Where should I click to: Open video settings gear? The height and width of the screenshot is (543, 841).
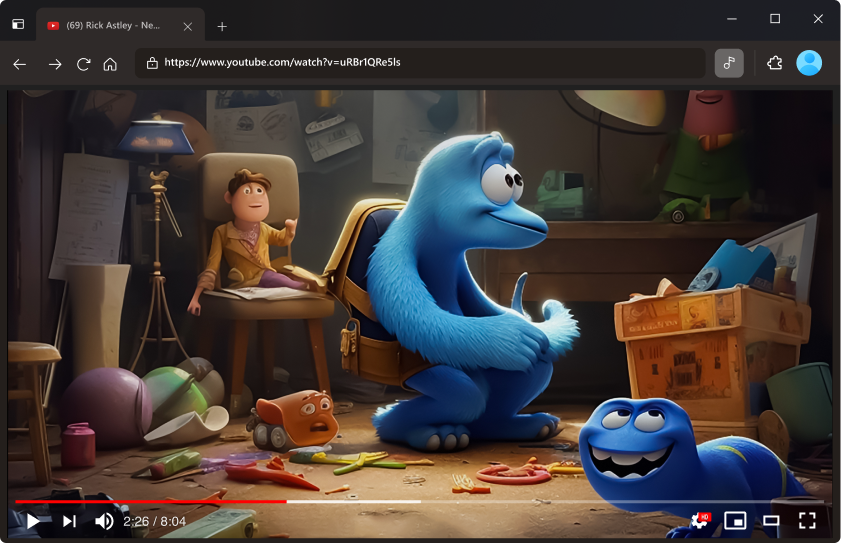pos(699,521)
